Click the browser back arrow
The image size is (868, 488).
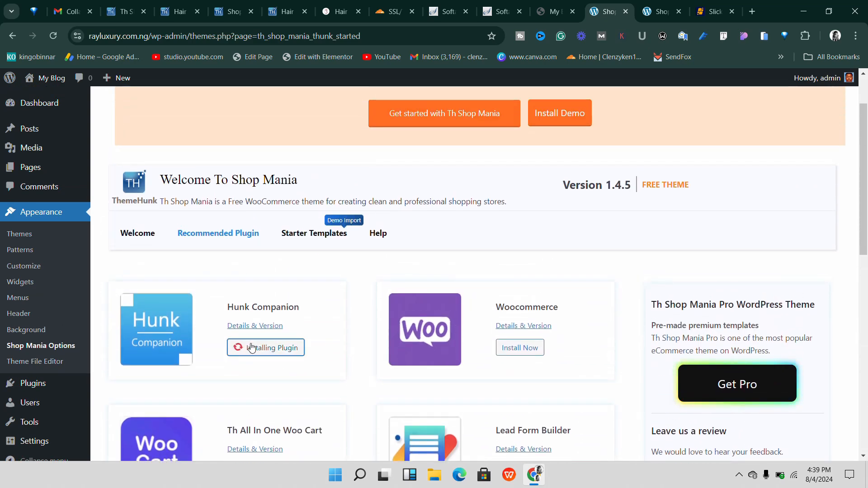[12, 36]
